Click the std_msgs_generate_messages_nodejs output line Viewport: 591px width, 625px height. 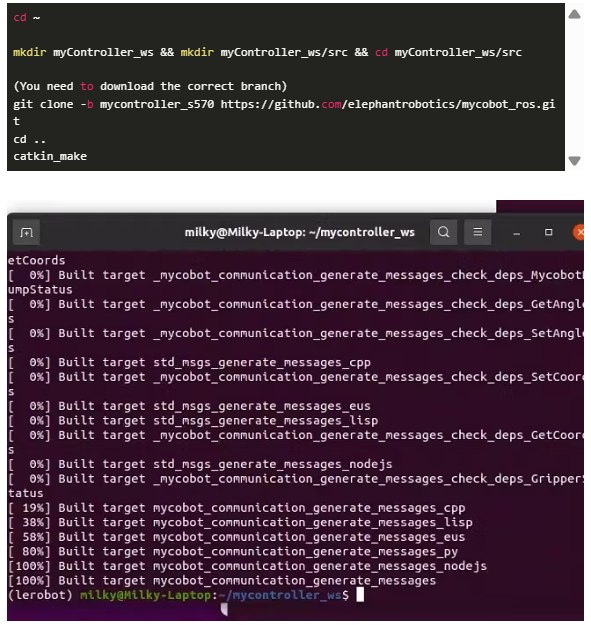(x=200, y=464)
